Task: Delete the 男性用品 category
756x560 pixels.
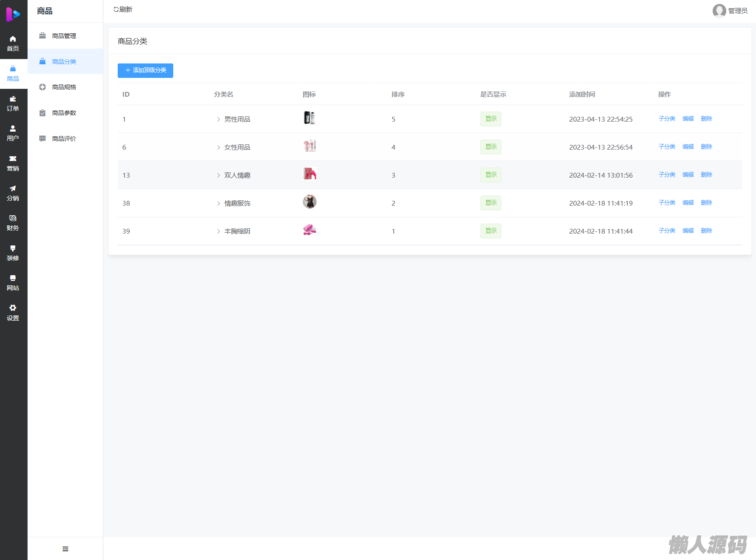Action: tap(707, 119)
